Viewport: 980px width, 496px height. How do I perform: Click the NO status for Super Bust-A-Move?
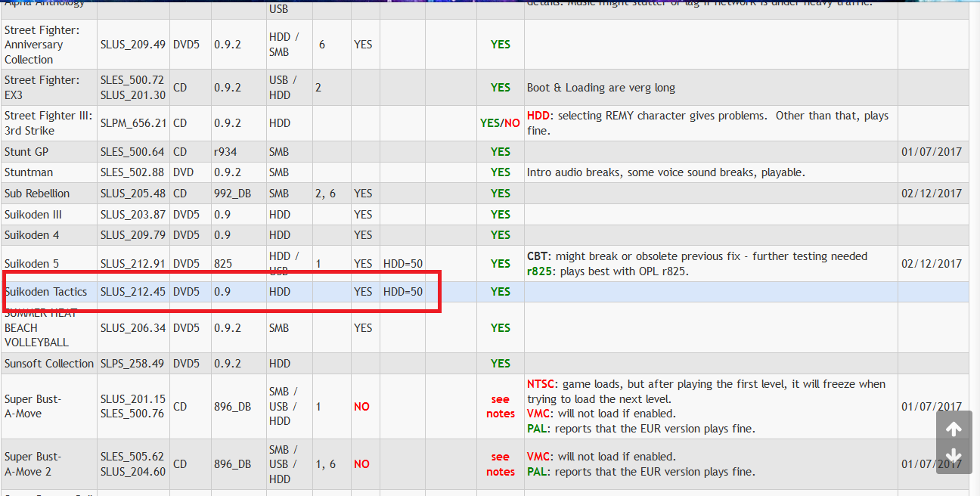[x=362, y=406]
